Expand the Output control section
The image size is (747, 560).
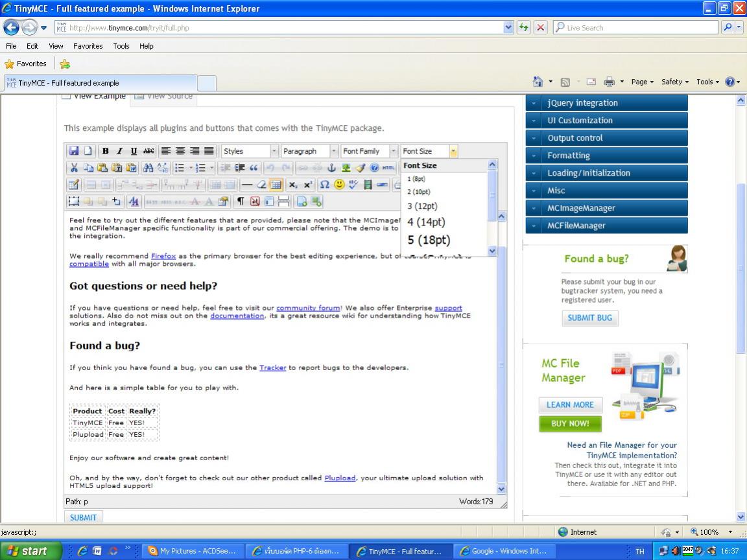point(606,138)
